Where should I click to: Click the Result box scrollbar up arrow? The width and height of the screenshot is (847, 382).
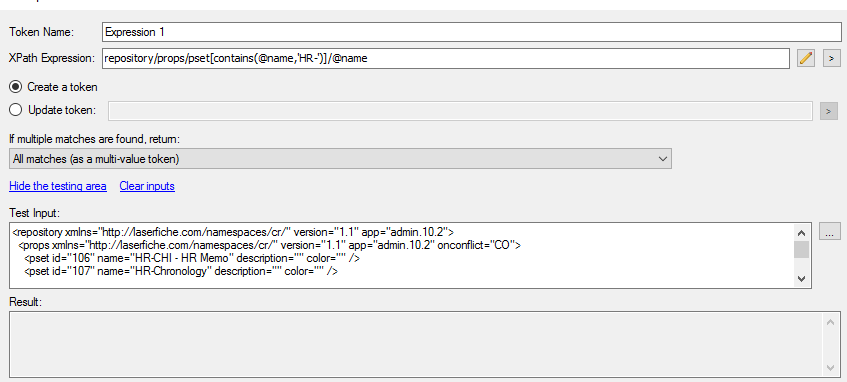(830, 322)
